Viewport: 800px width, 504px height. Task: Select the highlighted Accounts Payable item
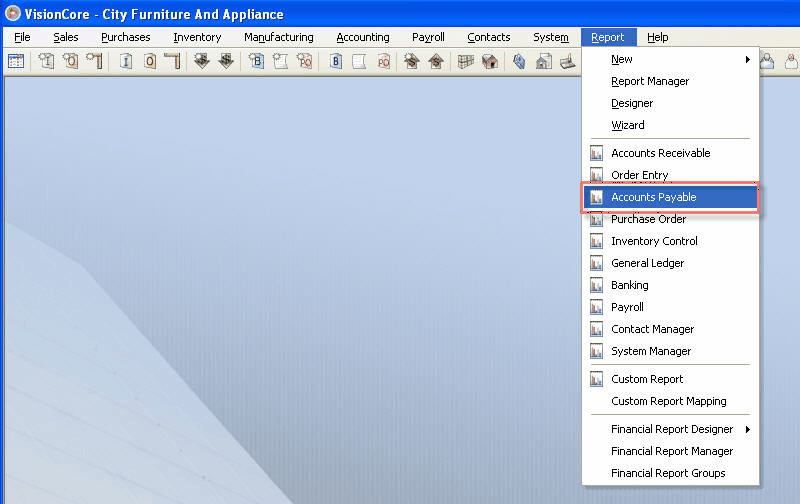pyautogui.click(x=670, y=197)
